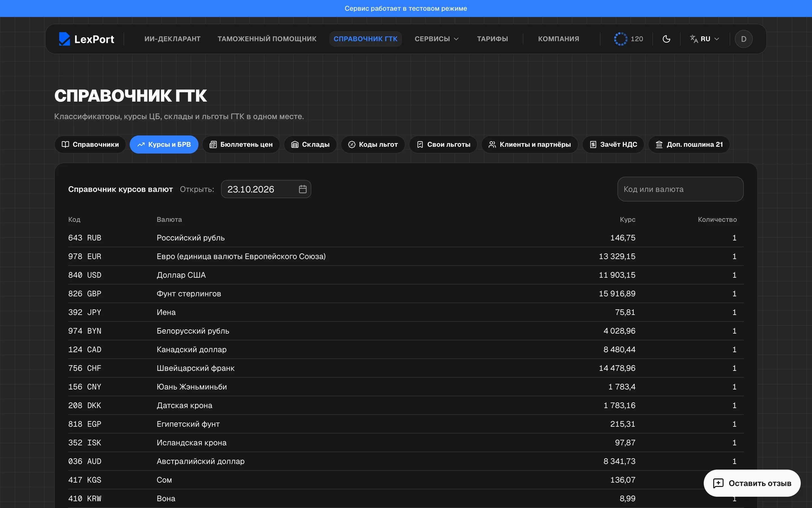Open Клиенты и партнёры tab
The image size is (812, 508).
(x=530, y=144)
